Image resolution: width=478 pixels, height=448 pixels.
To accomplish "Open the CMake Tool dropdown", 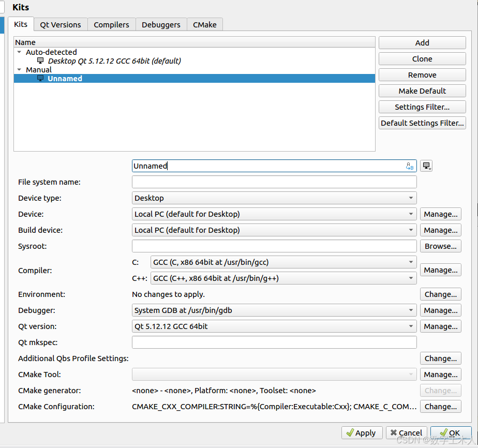I will point(274,374).
